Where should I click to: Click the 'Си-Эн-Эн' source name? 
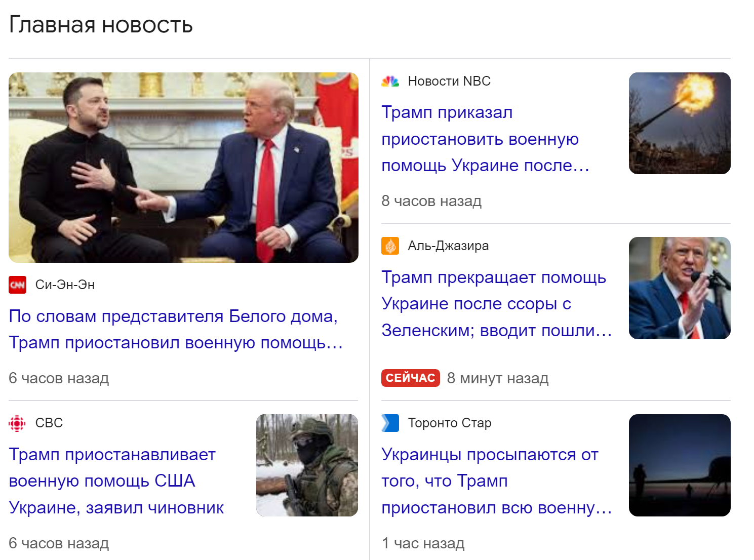click(x=65, y=285)
